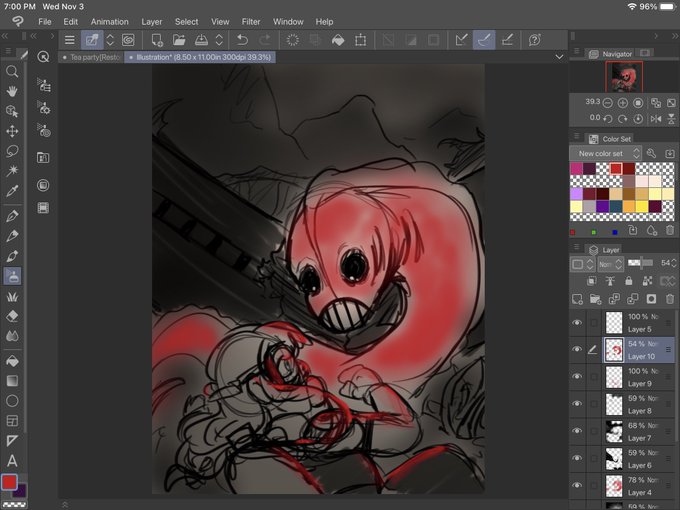Image resolution: width=680 pixels, height=510 pixels.
Task: Adjust the layer opacity slider
Action: point(641,263)
